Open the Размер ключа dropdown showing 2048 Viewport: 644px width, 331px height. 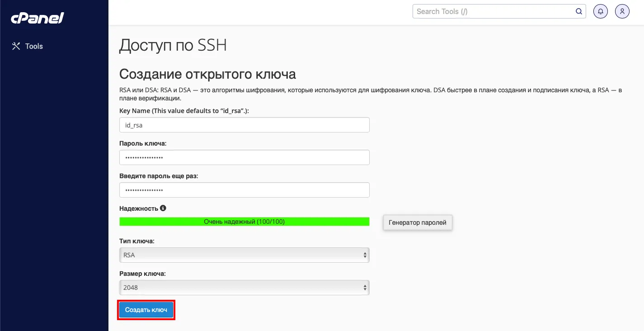244,288
